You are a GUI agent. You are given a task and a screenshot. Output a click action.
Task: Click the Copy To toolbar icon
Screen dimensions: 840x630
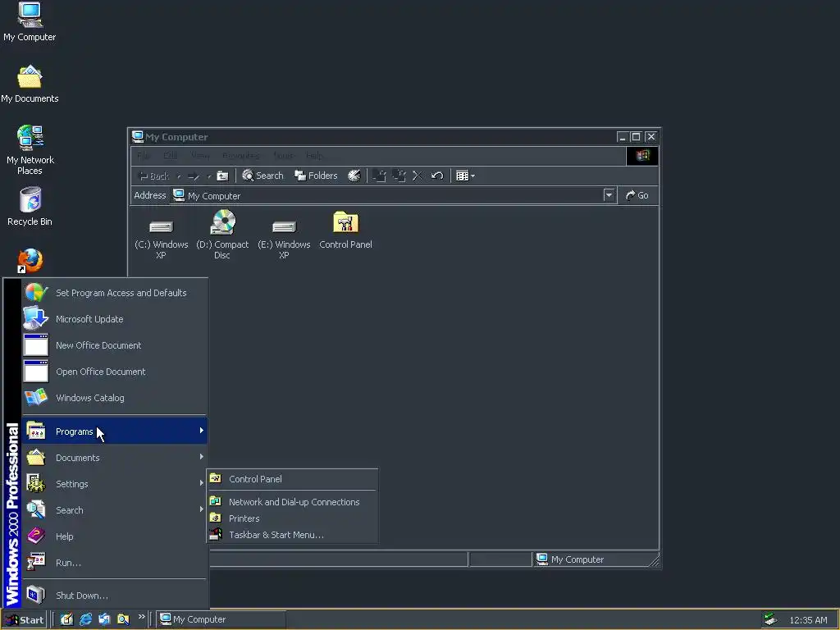click(x=399, y=176)
